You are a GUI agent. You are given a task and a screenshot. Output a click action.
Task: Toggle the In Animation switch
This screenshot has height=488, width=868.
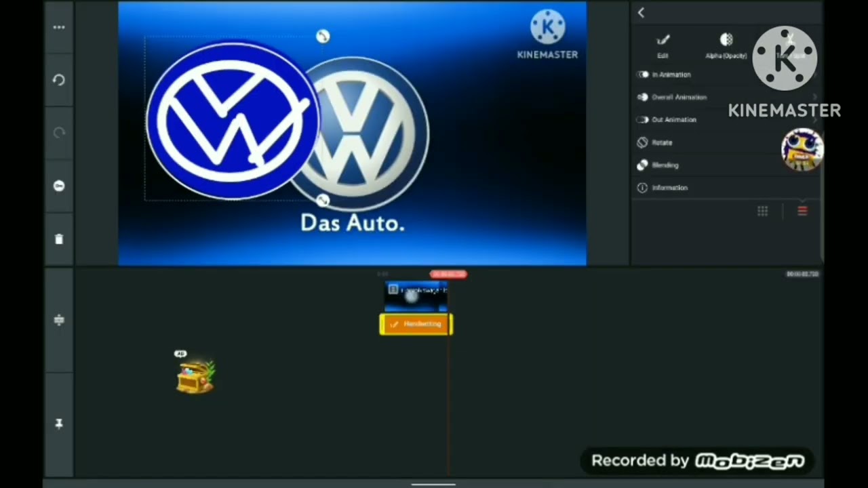(642, 75)
